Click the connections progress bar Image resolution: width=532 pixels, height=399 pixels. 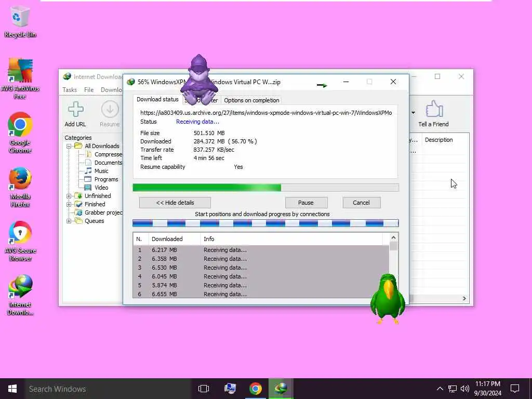point(265,223)
